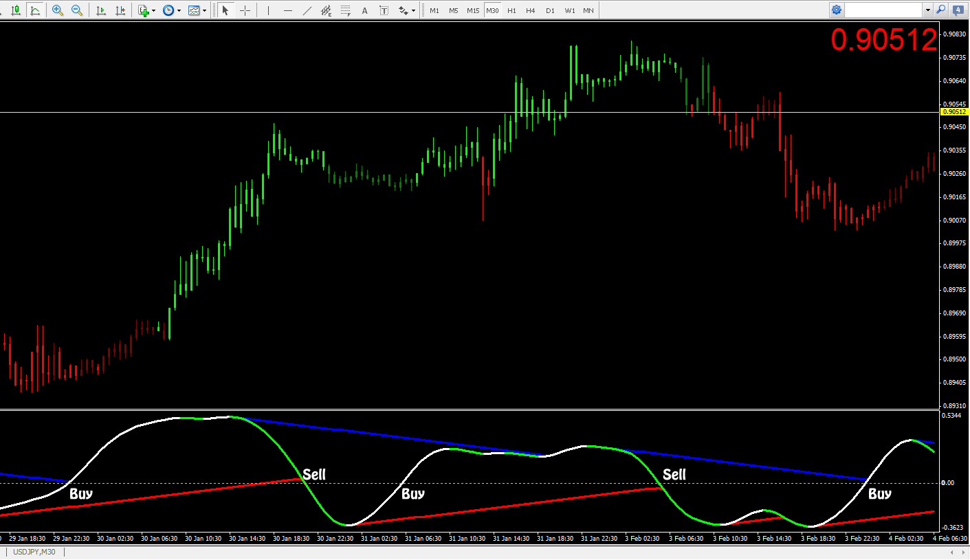Select the USDJPY,M30 chart tab
The image size is (970, 560).
point(35,552)
